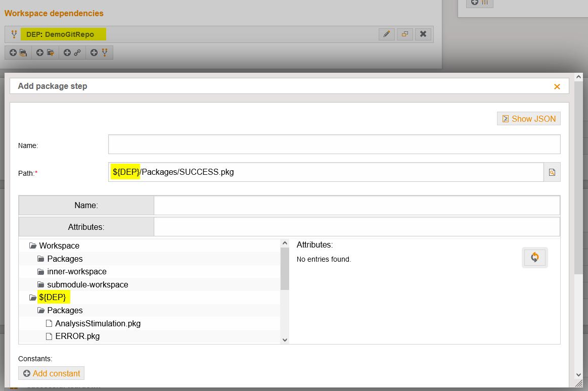Open the path browser via the magnifier icon

(x=552, y=172)
